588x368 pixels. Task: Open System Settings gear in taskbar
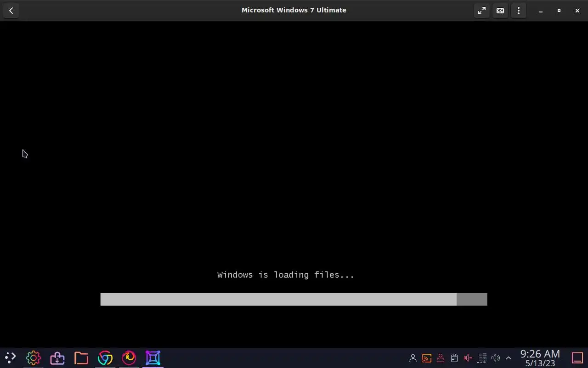pyautogui.click(x=34, y=358)
